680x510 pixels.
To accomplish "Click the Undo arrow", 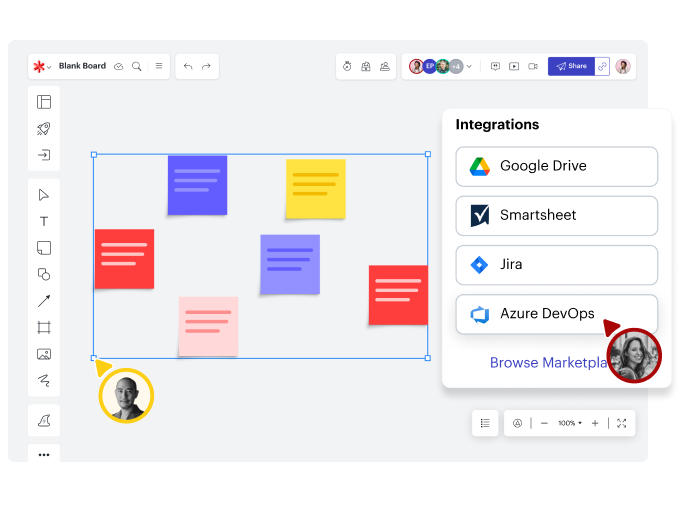I will [188, 66].
